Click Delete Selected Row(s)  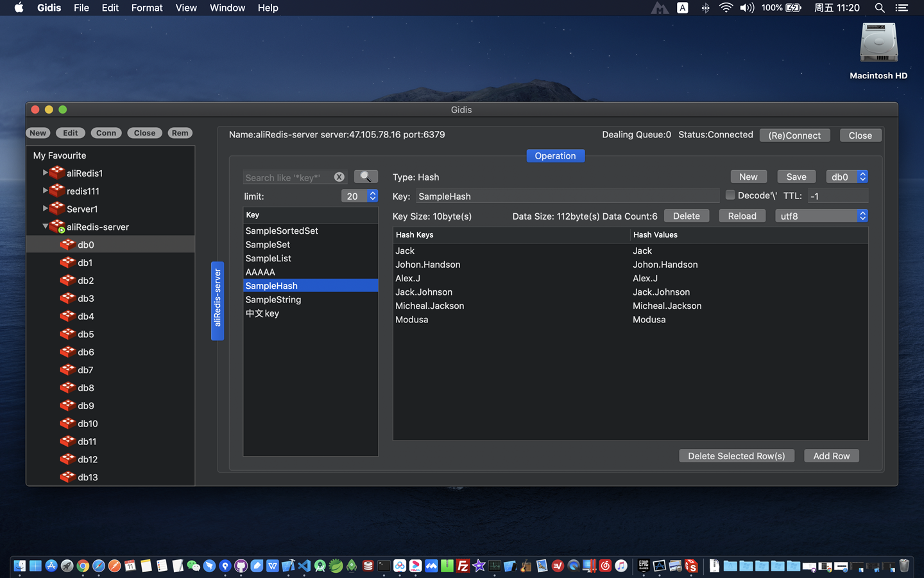(x=737, y=456)
